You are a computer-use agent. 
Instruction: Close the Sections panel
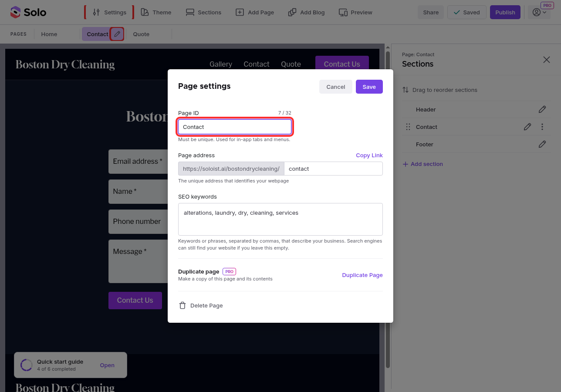[547, 60]
